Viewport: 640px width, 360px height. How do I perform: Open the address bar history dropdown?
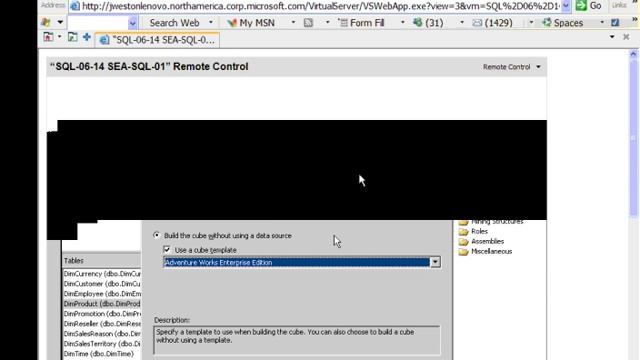click(566, 6)
